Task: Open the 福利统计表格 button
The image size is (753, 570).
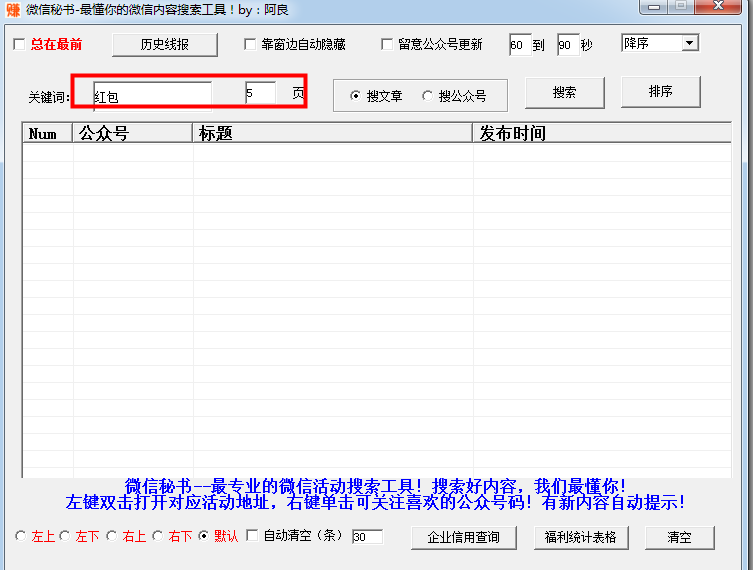Action: coord(581,537)
